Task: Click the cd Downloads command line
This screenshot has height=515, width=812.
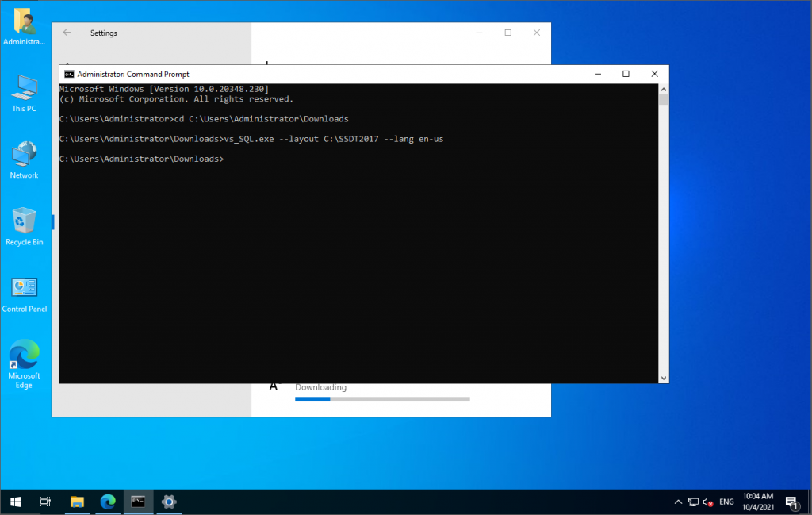Action: pos(204,119)
